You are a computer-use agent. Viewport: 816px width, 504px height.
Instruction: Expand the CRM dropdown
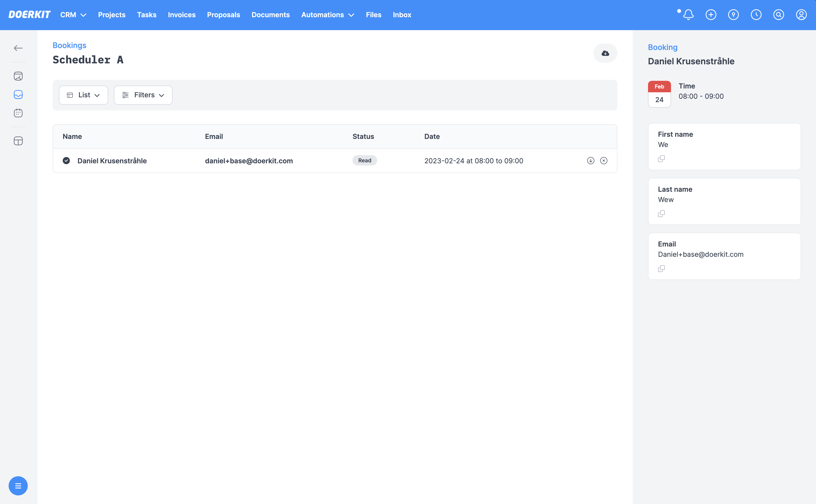[x=73, y=15]
